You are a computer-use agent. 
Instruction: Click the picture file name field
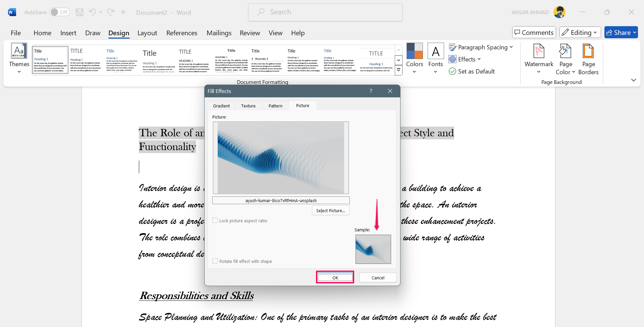click(281, 200)
